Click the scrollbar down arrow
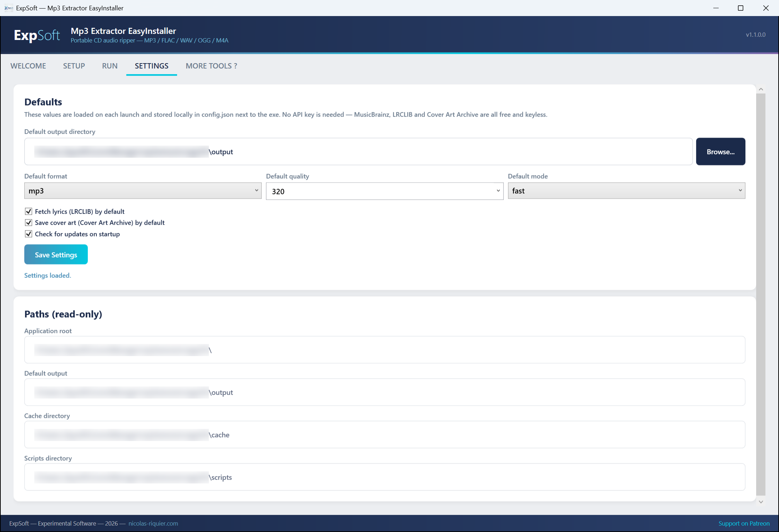The width and height of the screenshot is (779, 532). (761, 502)
